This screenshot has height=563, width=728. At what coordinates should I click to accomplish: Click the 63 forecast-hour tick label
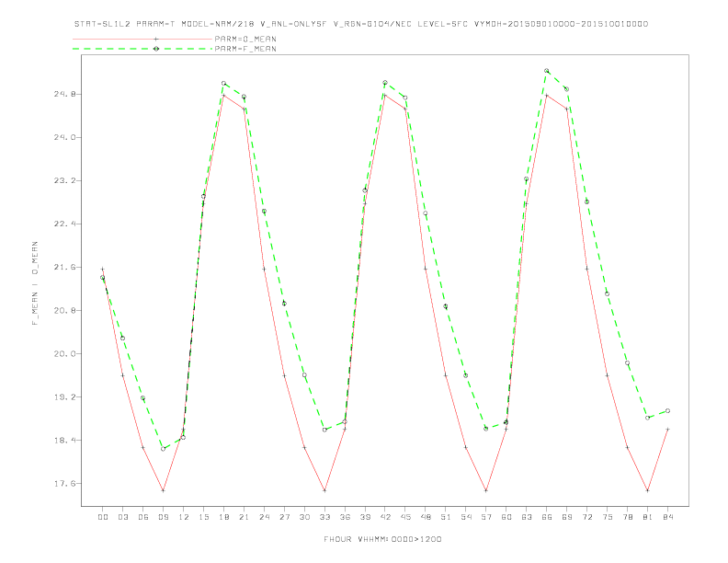pos(527,517)
